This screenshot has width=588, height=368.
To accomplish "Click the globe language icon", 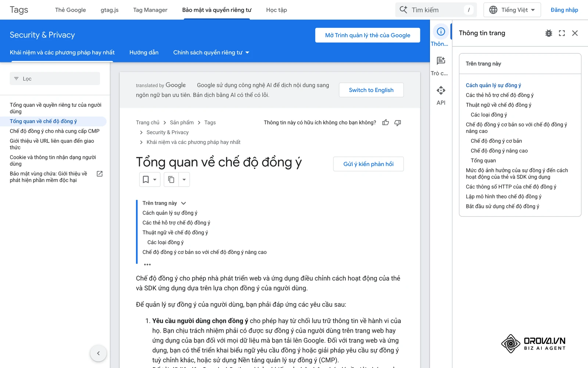I will coord(493,10).
